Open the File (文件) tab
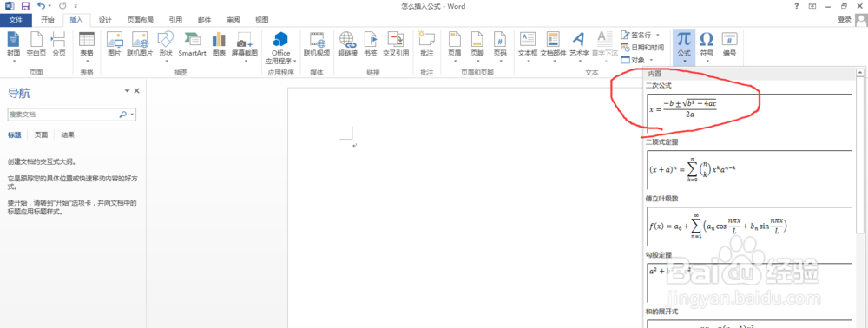This screenshot has width=868, height=328. (16, 20)
